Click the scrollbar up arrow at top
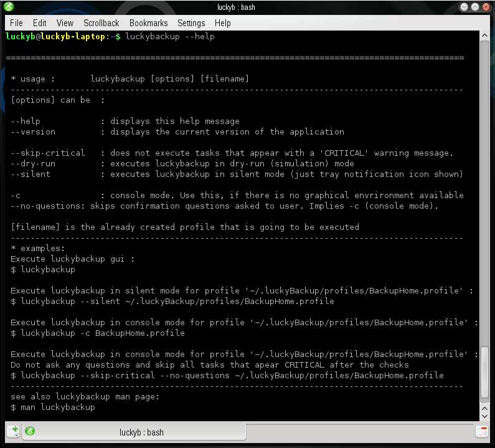Screen dimensions: 495x448 pos(484,36)
